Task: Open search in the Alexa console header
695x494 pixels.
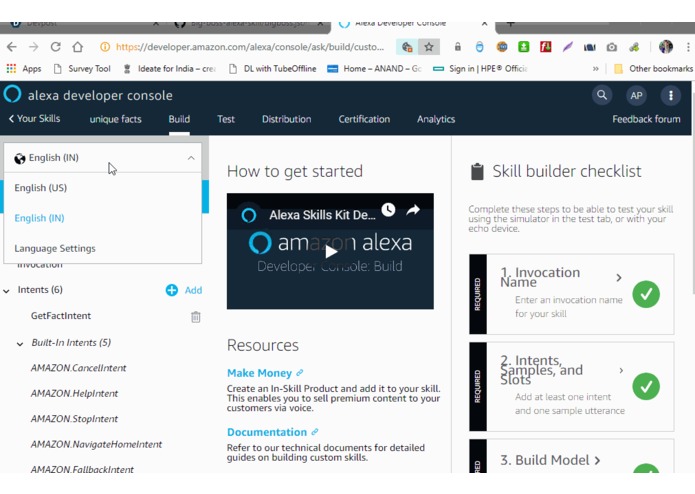Action: point(602,95)
